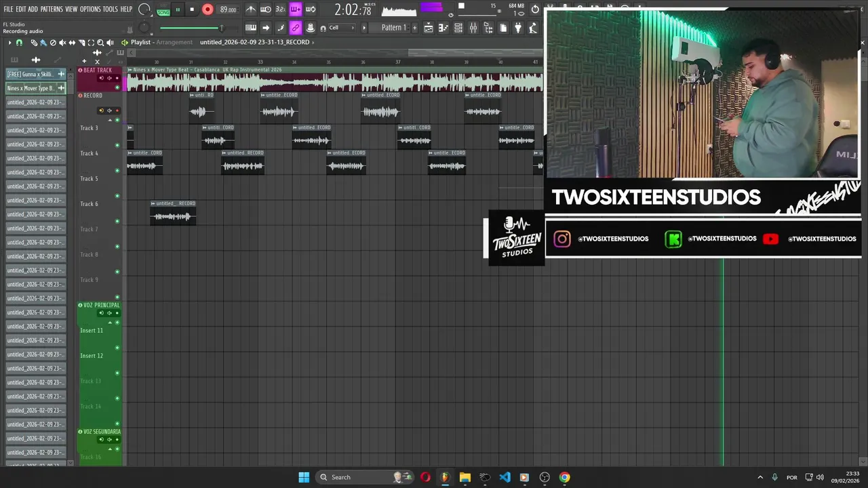Toggle the metronome icon
The height and width of the screenshot is (488, 868).
pos(251,9)
